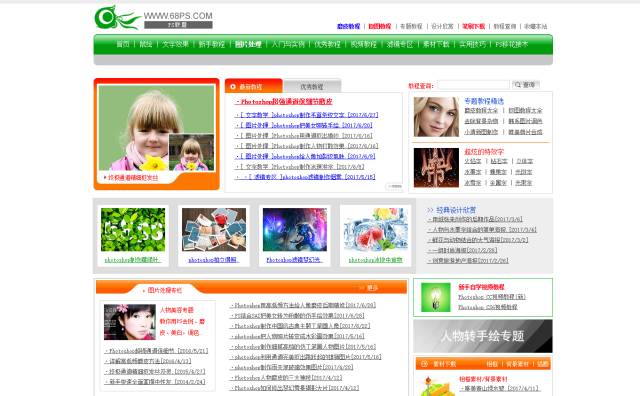Open 优秀教程 in the green navigation bar
The width and height of the screenshot is (640, 396).
tap(327, 44)
